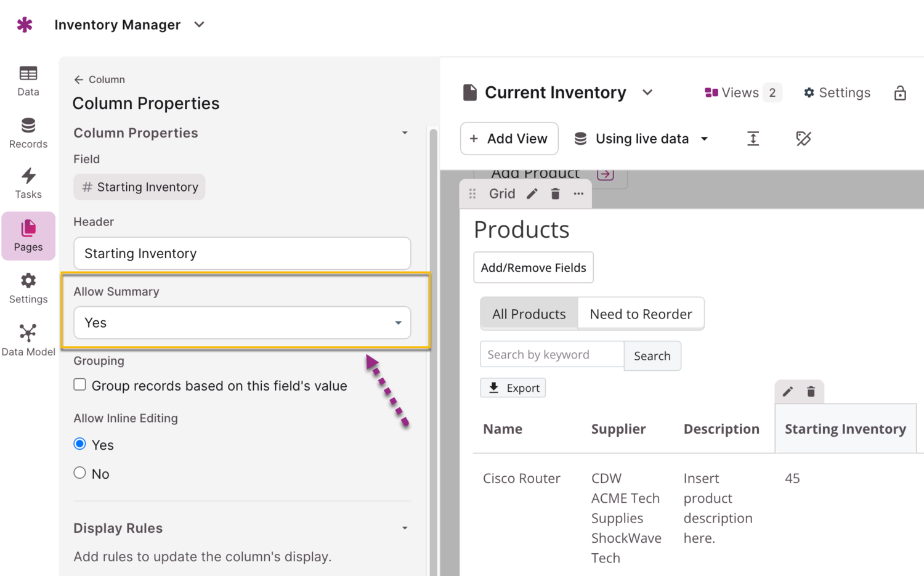Viewport: 924px width, 576px height.
Task: Select No for Allow Inline Editing
Action: [x=80, y=473]
